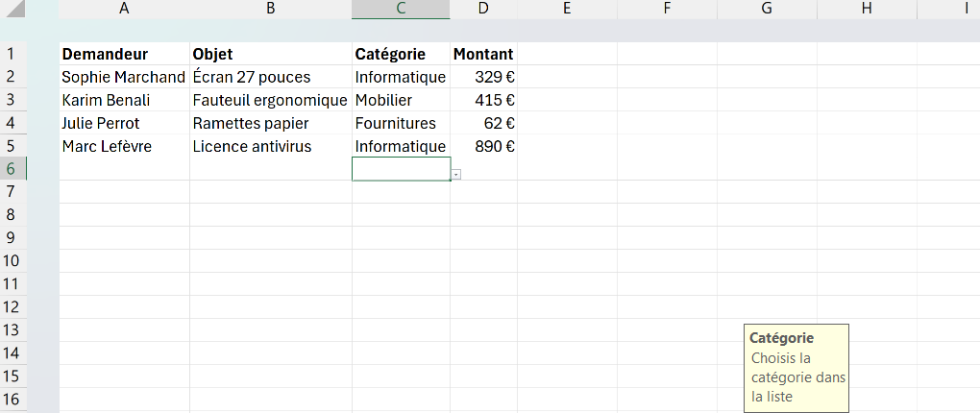This screenshot has height=413, width=980.
Task: Click the Catégorie header cell in C1
Action: click(401, 54)
